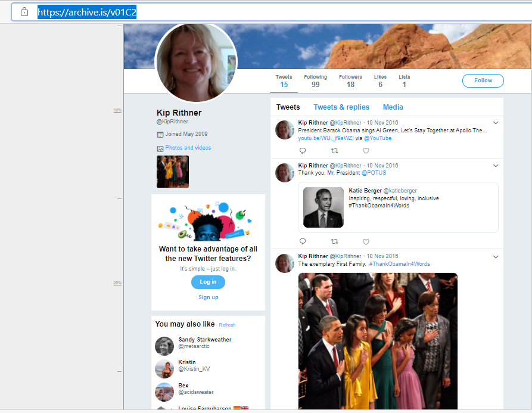Open the 10 Nov 2016 date on the Al Green tweet
This screenshot has height=413, width=532.
click(x=382, y=123)
